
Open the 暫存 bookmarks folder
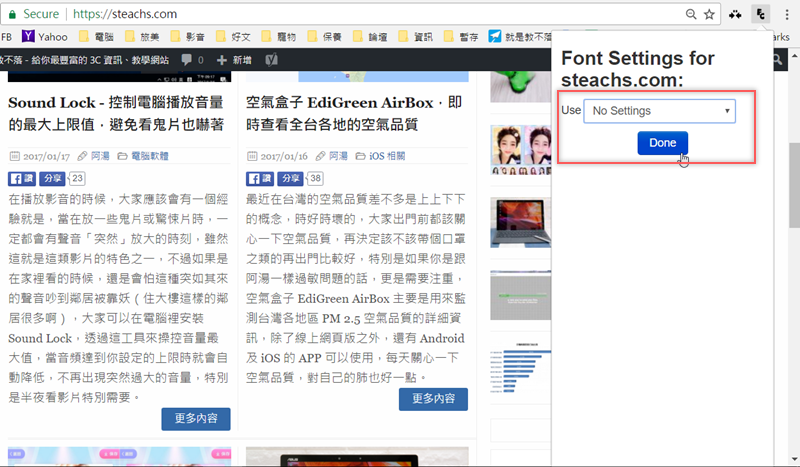click(462, 36)
